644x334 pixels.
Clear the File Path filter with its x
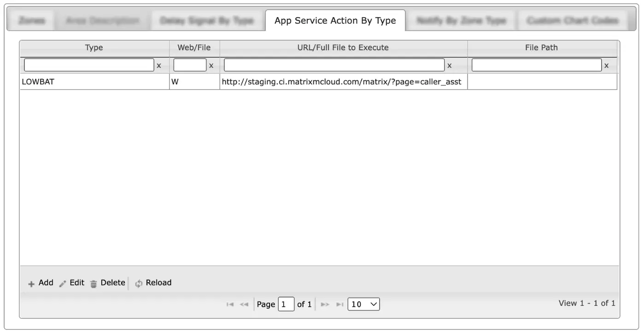[607, 66]
